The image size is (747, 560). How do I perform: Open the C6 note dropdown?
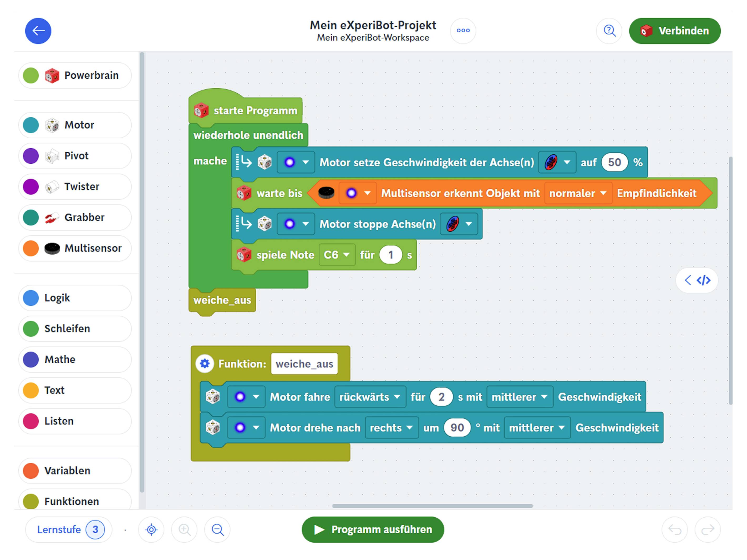click(x=337, y=255)
